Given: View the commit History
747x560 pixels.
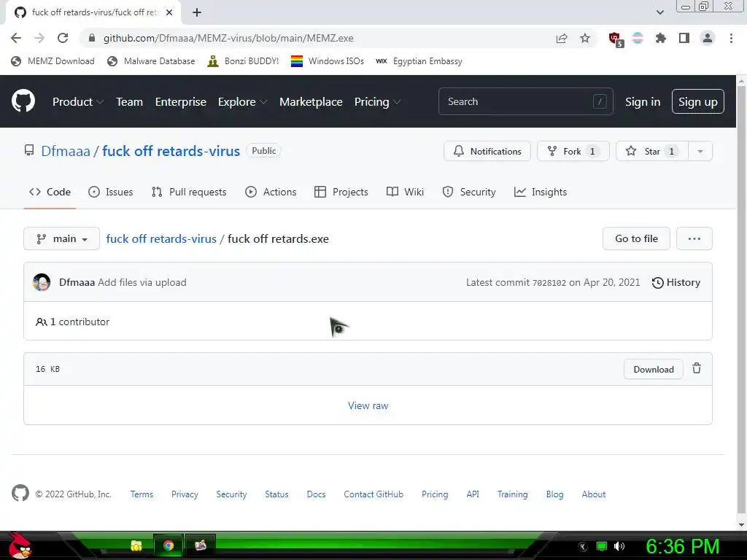Looking at the screenshot, I should [x=676, y=282].
